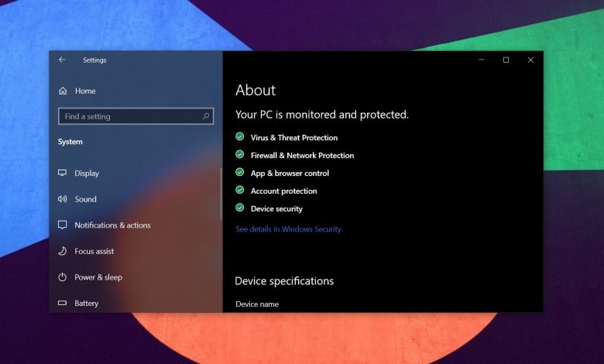
Task: Maximize the Settings window
Action: pyautogui.click(x=506, y=60)
